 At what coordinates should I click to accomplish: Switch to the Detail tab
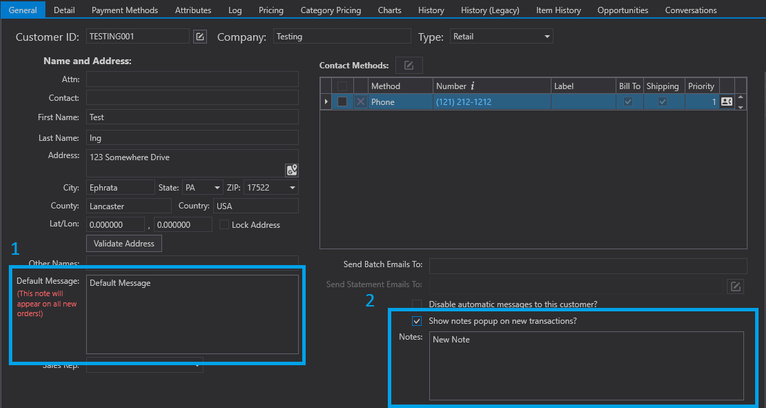tap(64, 10)
